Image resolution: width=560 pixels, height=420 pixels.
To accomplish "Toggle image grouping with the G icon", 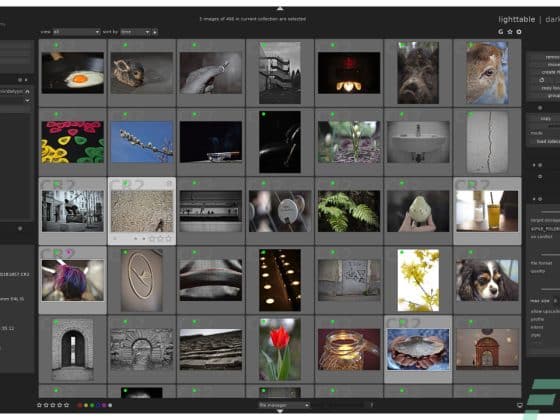I will (501, 32).
